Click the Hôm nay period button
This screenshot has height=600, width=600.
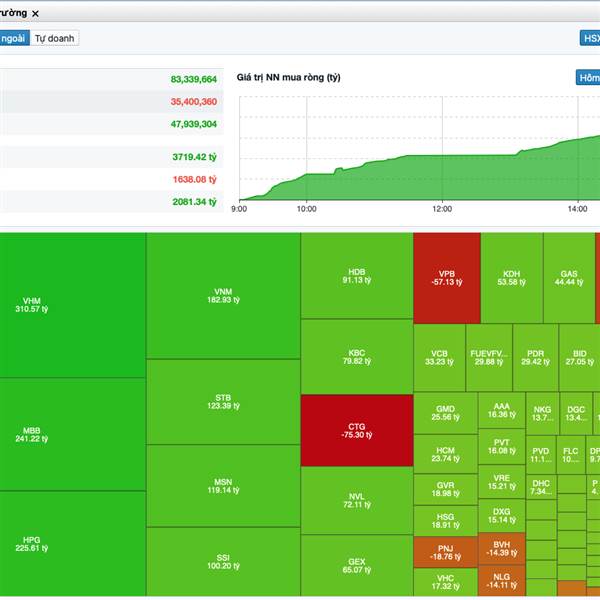pyautogui.click(x=588, y=78)
